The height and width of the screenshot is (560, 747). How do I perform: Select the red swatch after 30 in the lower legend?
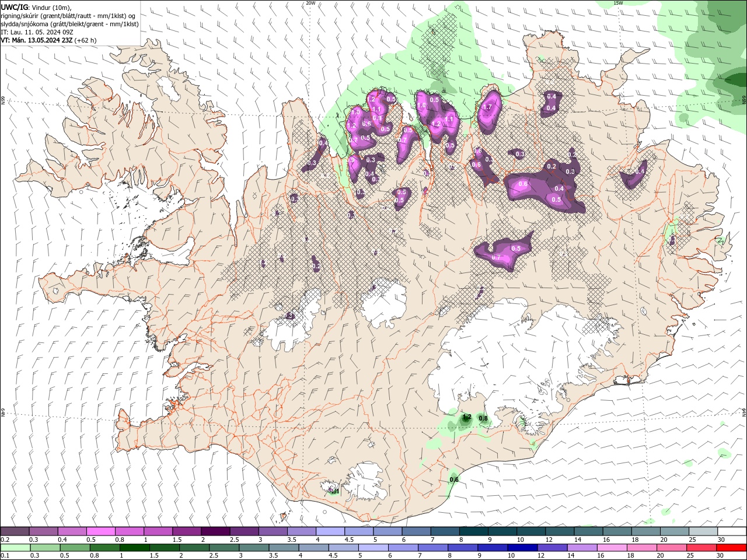pyautogui.click(x=731, y=548)
